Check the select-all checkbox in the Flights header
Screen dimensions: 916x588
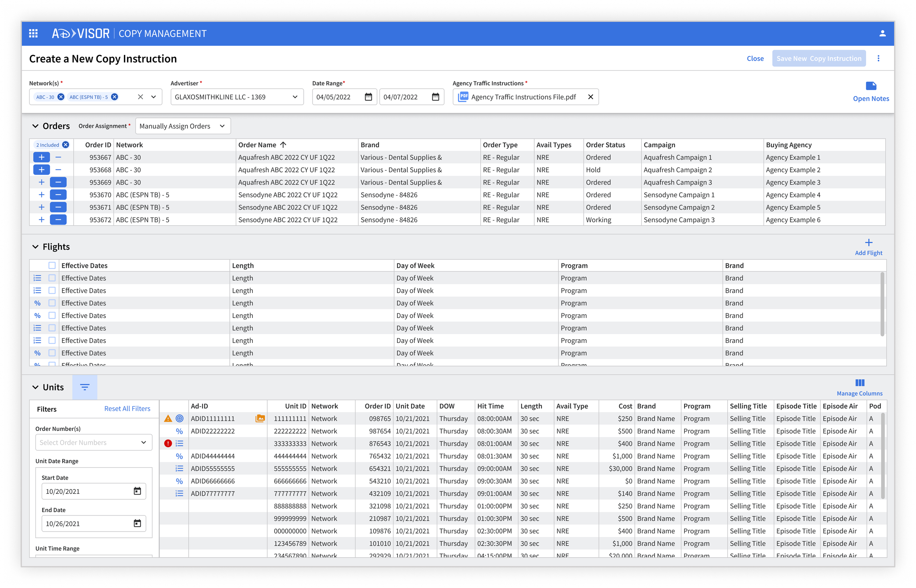coord(52,265)
